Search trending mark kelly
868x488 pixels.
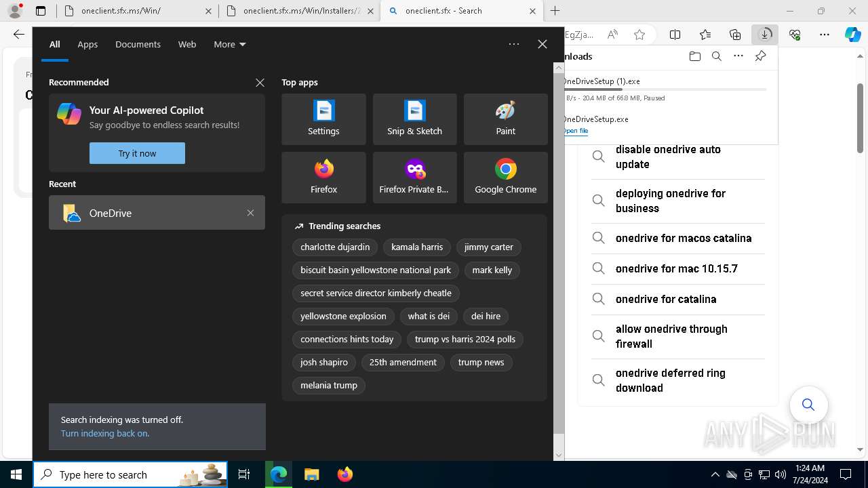point(492,270)
